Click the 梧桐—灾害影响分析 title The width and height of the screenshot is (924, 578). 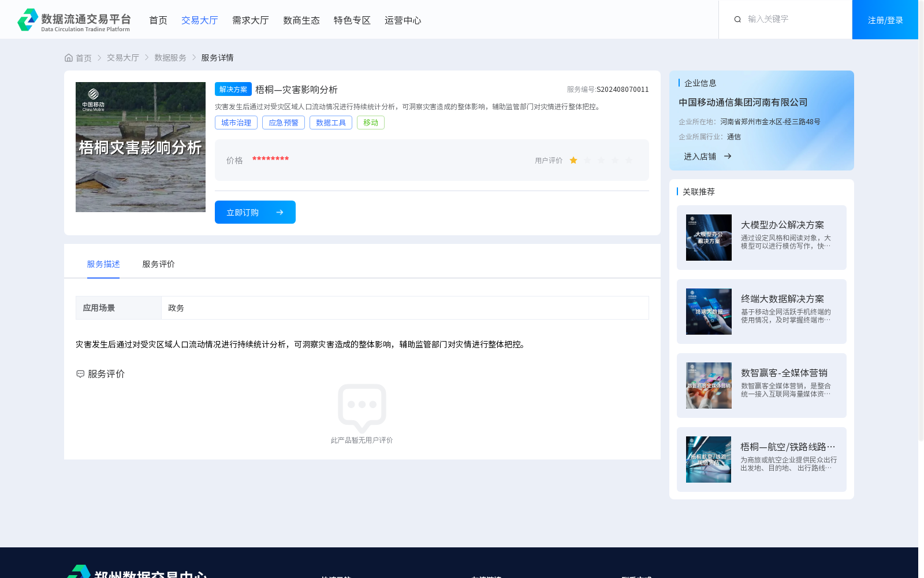[296, 90]
